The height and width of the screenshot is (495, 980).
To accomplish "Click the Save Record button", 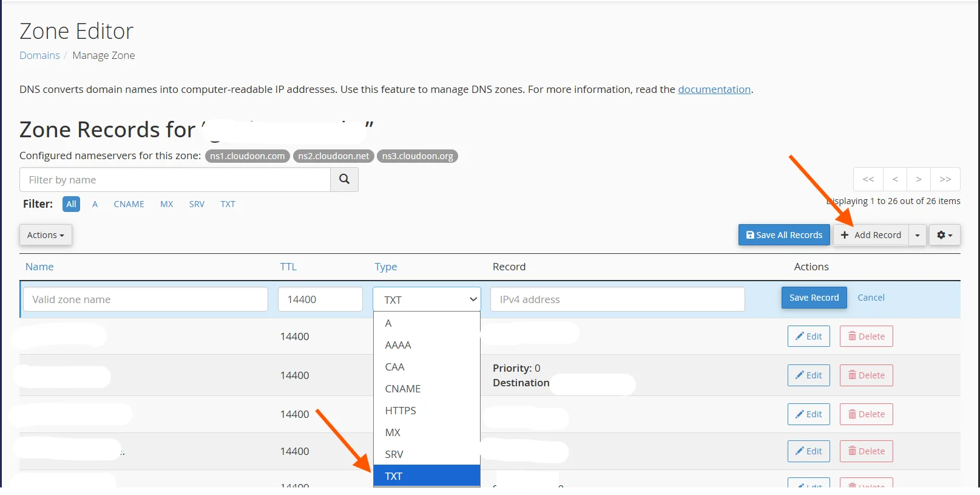I will (814, 298).
